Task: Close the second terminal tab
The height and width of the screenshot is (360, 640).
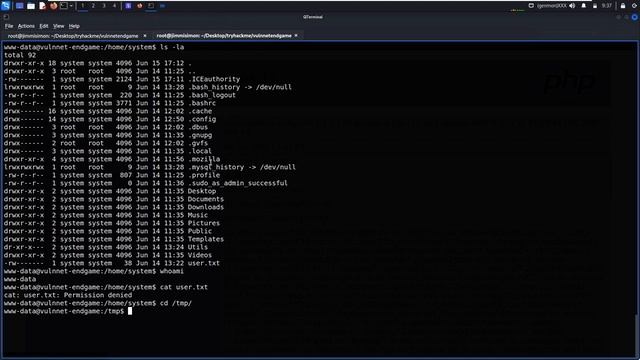Action: point(296,36)
